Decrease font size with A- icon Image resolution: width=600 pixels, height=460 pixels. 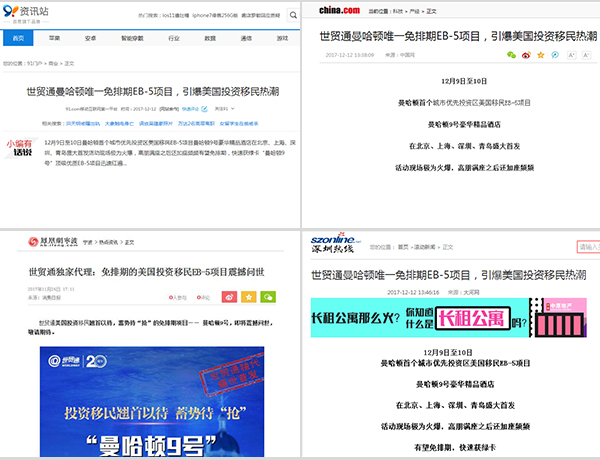586,55
